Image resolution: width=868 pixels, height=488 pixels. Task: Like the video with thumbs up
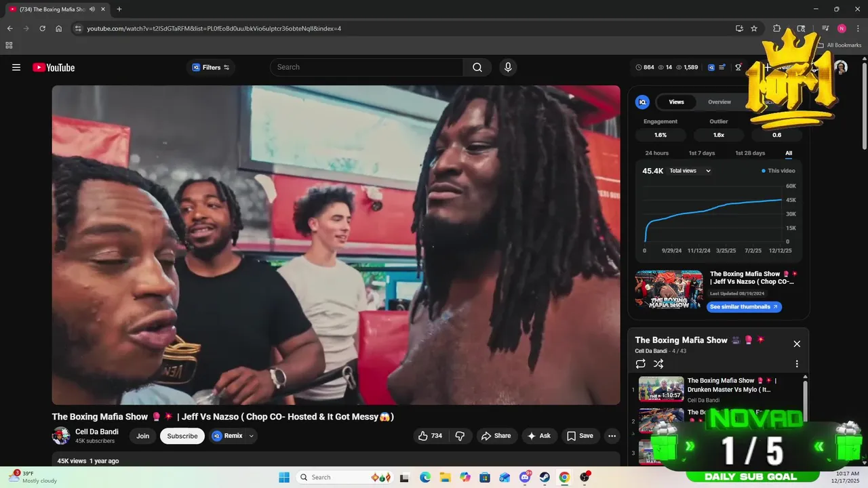(x=430, y=436)
